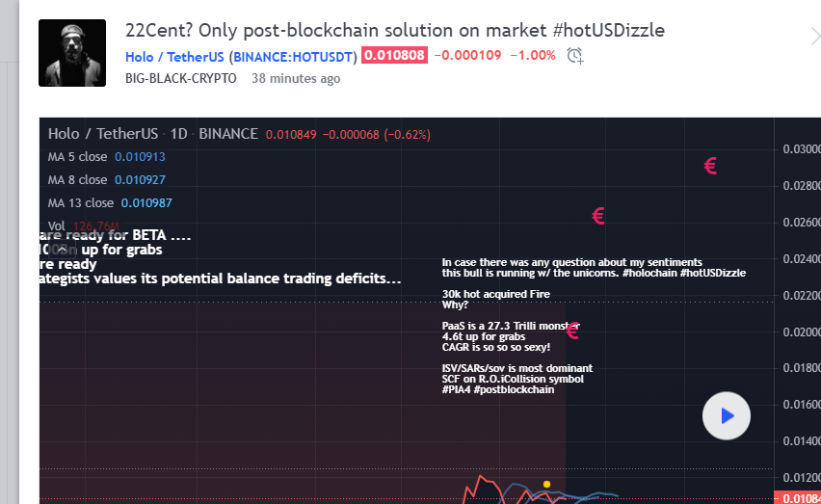Click the euro symbol near 0.02000
821x504 pixels.
pyautogui.click(x=572, y=332)
